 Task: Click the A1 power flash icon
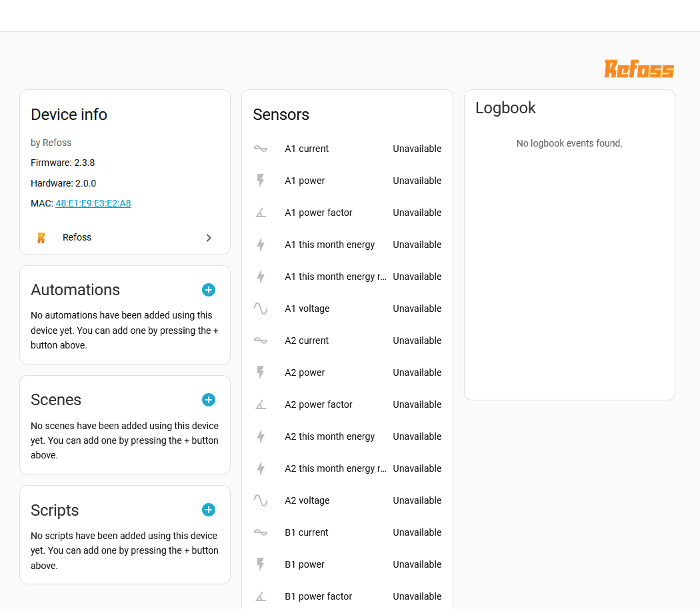pyautogui.click(x=261, y=181)
